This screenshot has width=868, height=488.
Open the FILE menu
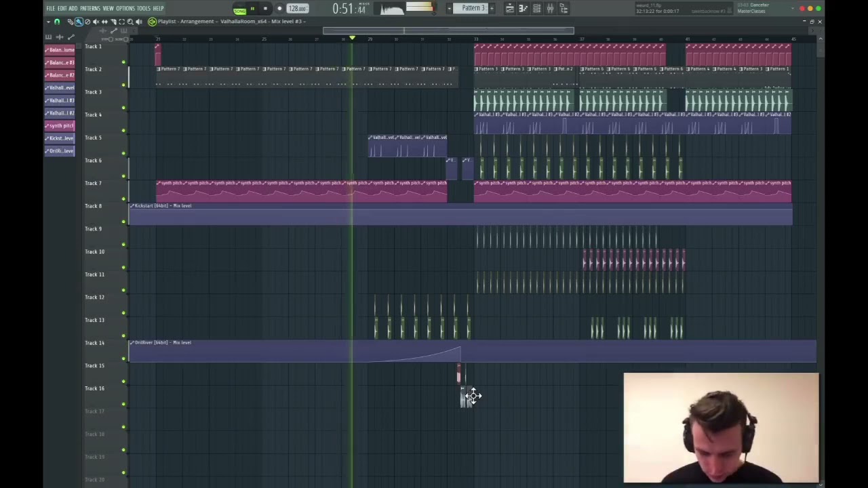pyautogui.click(x=50, y=8)
